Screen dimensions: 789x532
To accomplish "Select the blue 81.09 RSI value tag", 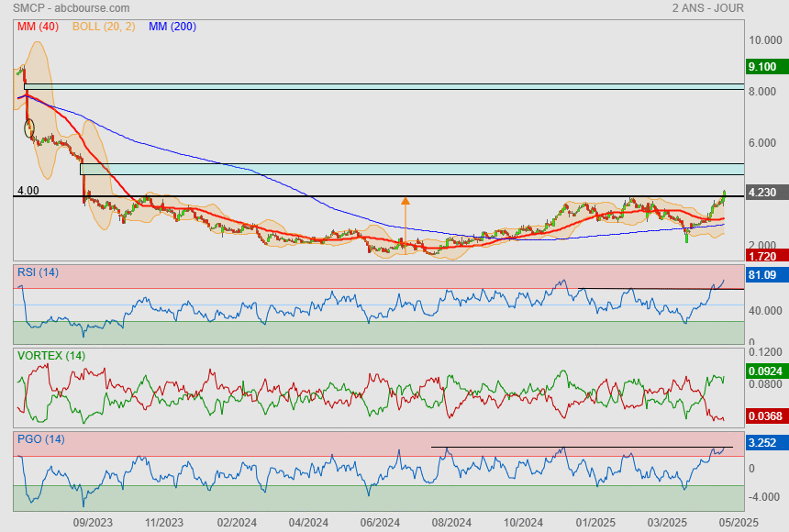I will (767, 275).
